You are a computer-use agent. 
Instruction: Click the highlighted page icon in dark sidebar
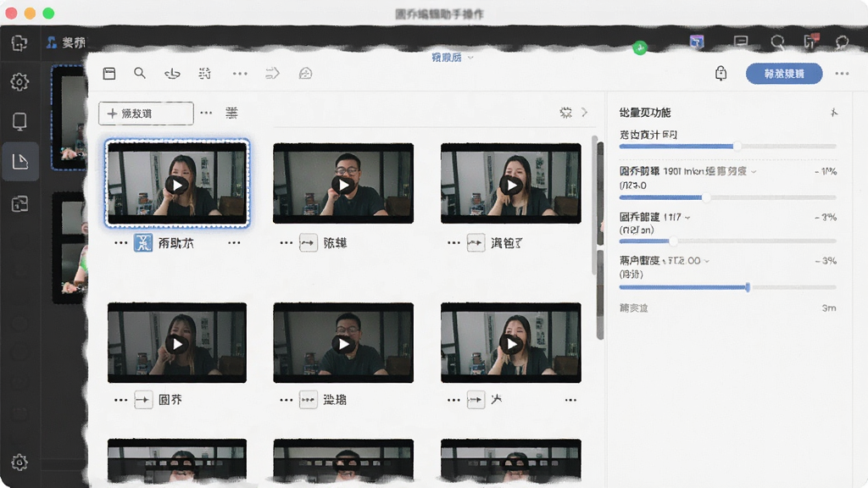click(x=20, y=162)
